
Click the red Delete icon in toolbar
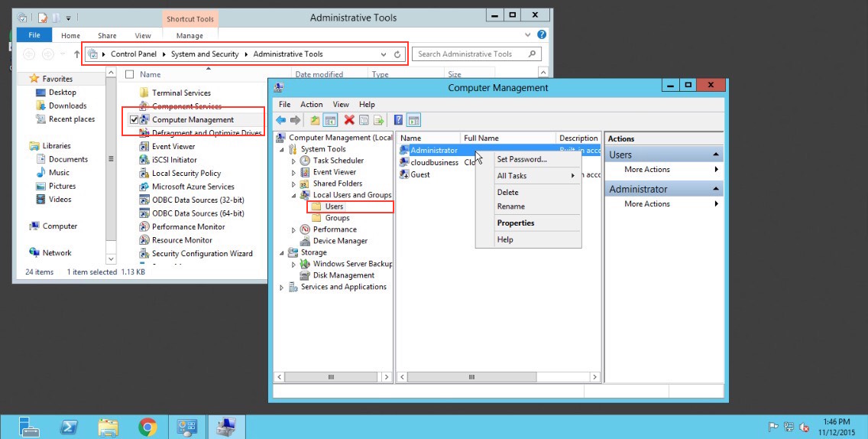point(349,120)
